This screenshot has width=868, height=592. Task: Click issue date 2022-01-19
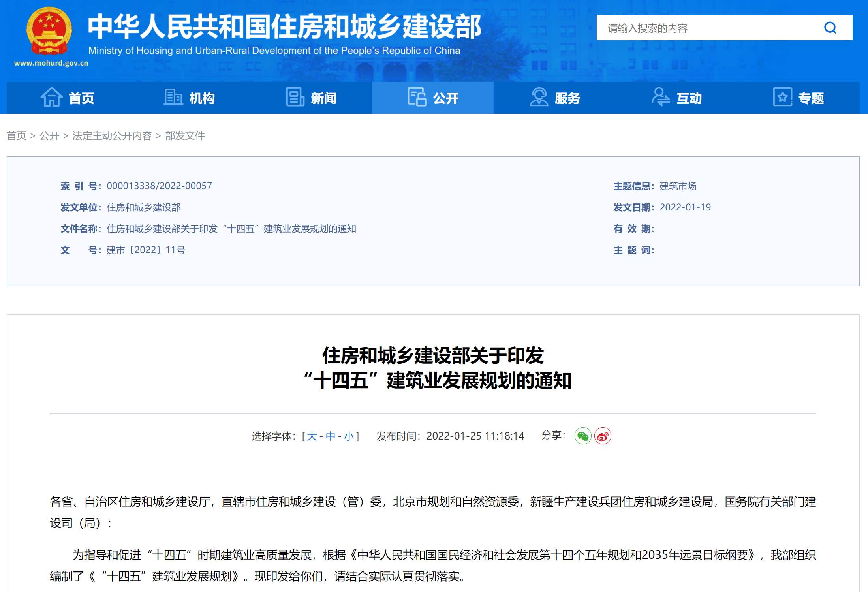[x=685, y=207]
